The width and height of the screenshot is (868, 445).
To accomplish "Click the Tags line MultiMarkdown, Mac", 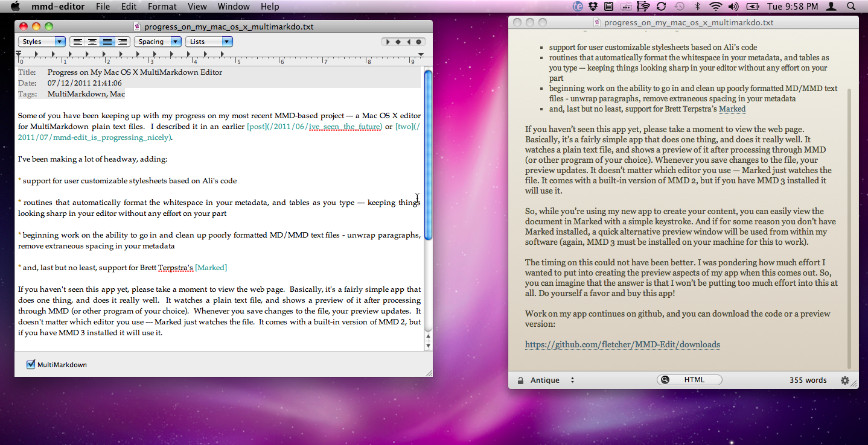I will click(x=71, y=94).
